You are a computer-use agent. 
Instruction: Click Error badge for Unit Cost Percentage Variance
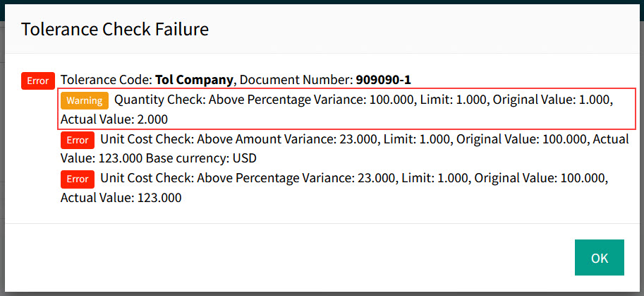[x=78, y=179]
